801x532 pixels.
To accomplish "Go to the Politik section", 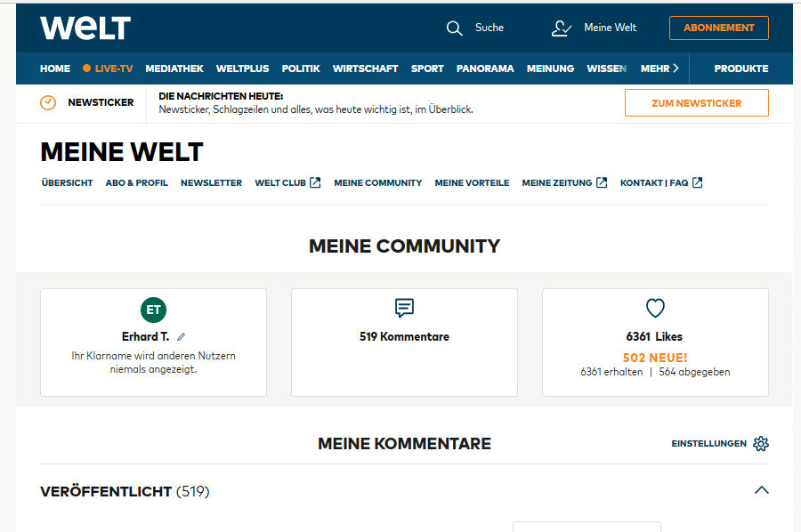I will pyautogui.click(x=301, y=69).
